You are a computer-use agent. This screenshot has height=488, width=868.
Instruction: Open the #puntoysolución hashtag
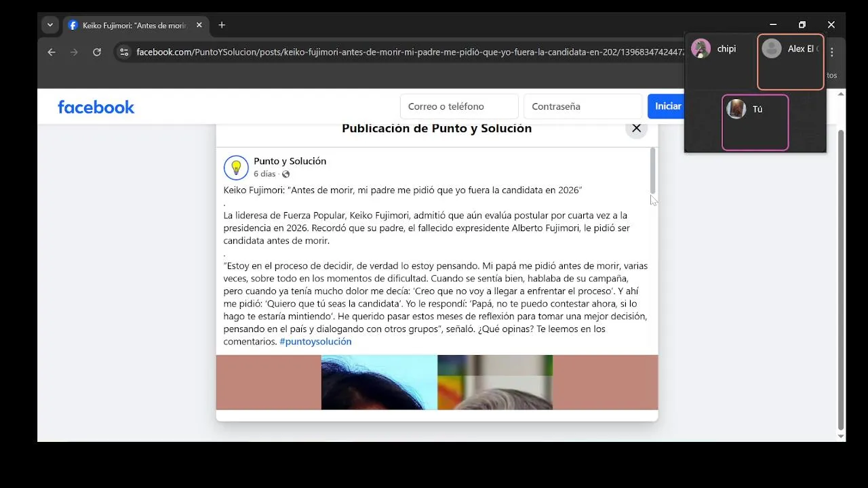click(315, 342)
